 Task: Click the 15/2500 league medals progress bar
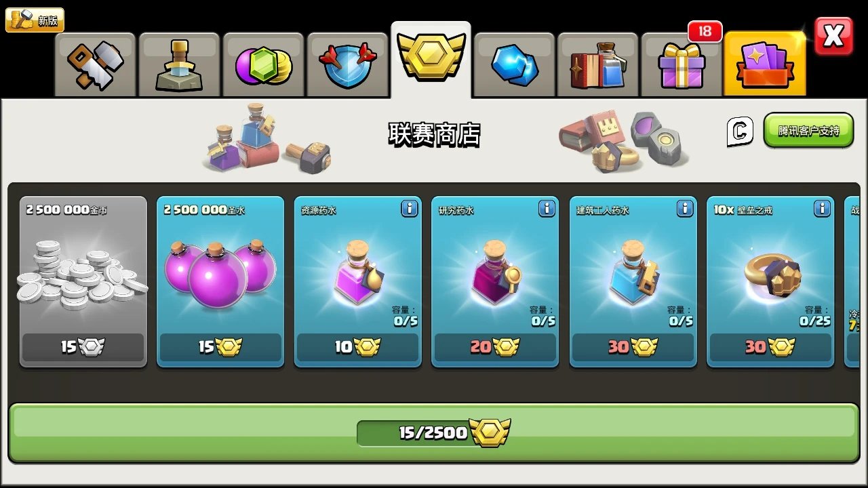[434, 432]
